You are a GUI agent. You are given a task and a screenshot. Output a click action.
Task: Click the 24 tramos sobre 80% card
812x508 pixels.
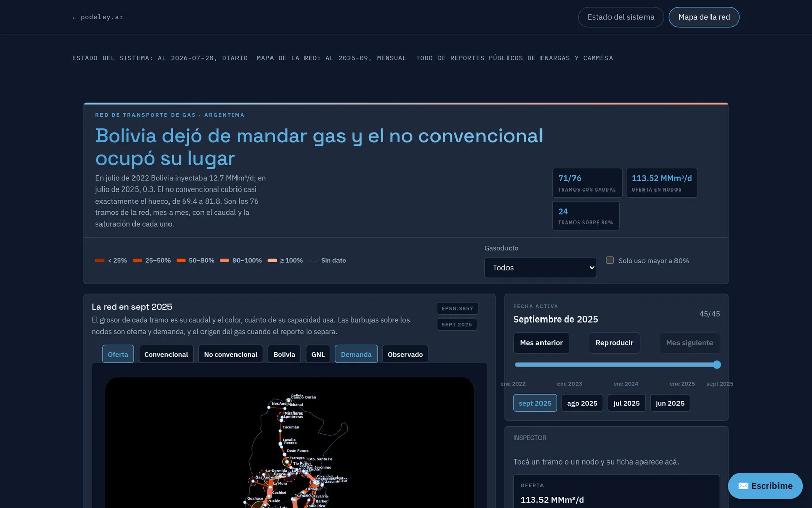pos(586,215)
